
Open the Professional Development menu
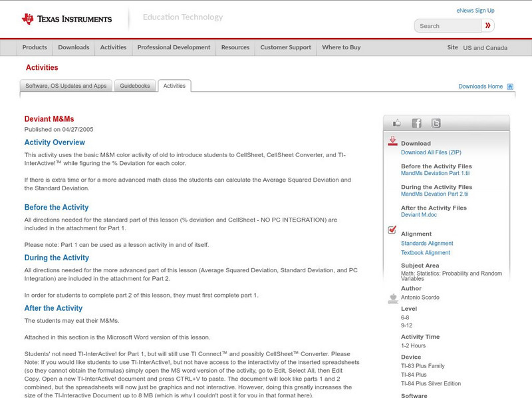pos(174,47)
